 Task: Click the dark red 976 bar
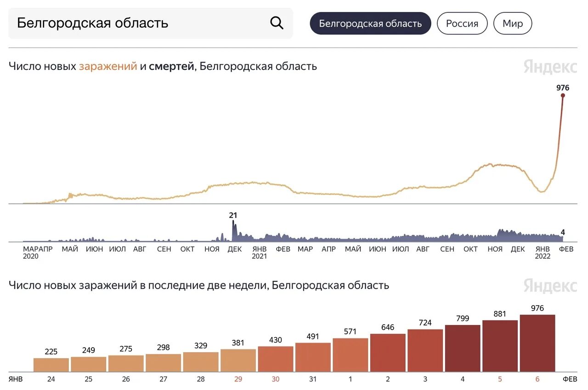tap(537, 344)
